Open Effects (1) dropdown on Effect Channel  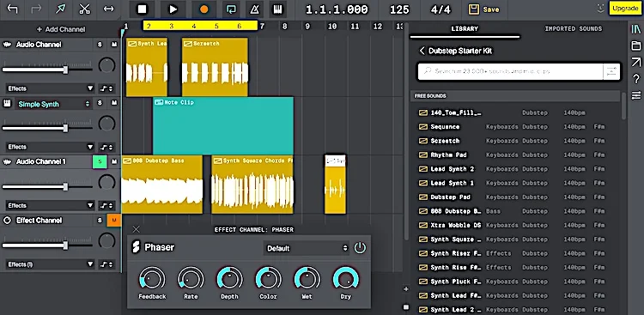tap(51, 264)
